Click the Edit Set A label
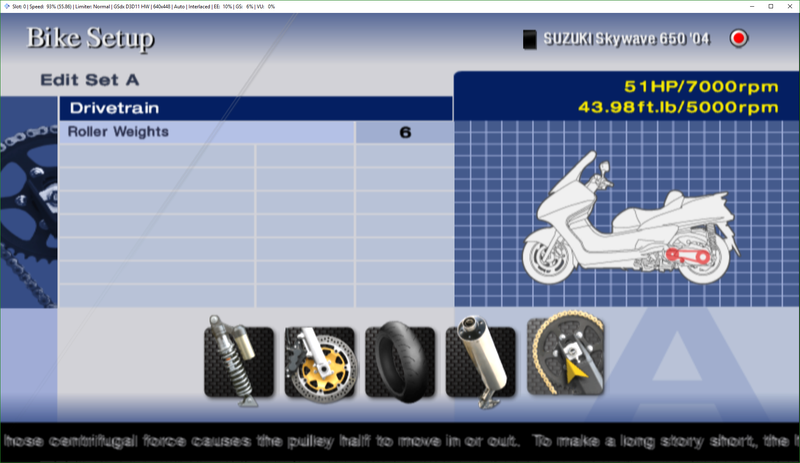The height and width of the screenshot is (463, 800). [90, 80]
